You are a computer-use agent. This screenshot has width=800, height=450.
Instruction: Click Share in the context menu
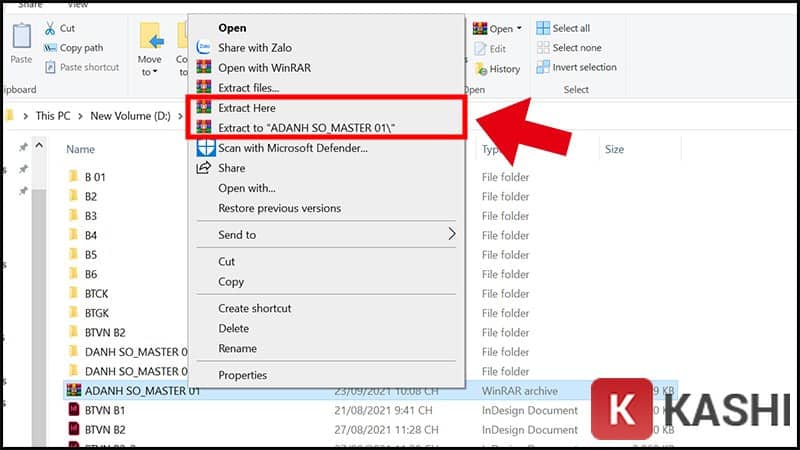point(327,168)
